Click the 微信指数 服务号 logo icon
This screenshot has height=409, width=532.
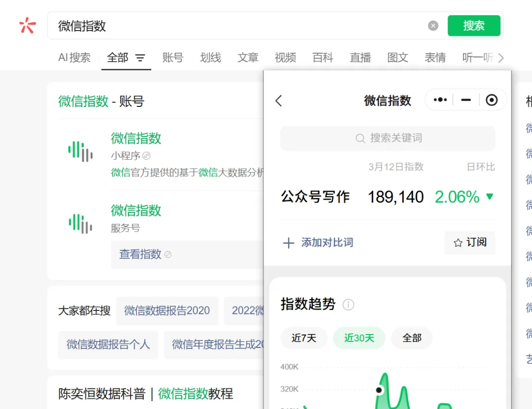coord(80,224)
